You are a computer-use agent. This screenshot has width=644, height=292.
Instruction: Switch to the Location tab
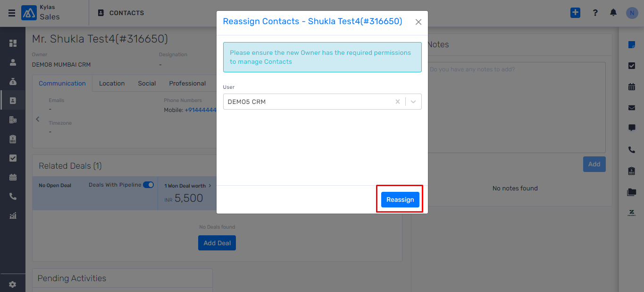tap(112, 83)
